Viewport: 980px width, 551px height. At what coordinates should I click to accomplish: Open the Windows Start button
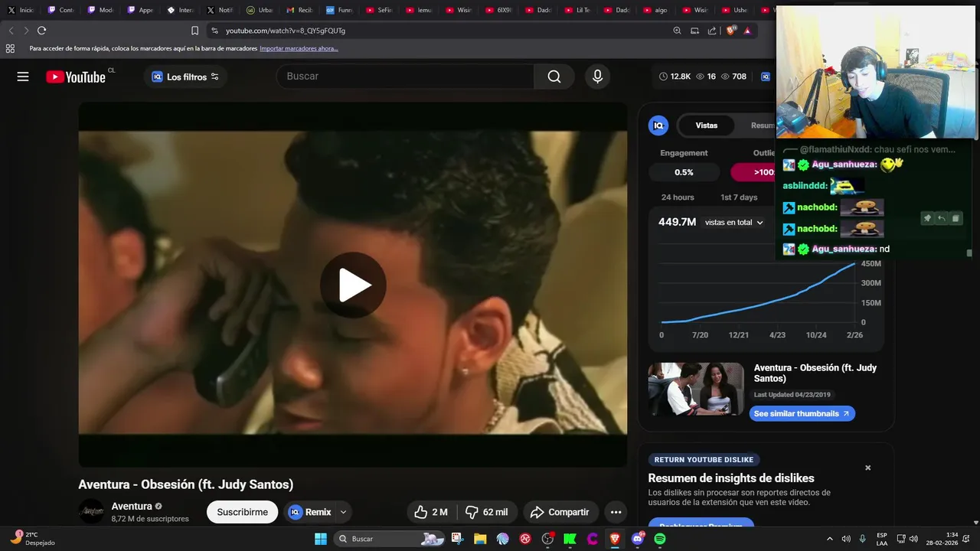pyautogui.click(x=321, y=539)
